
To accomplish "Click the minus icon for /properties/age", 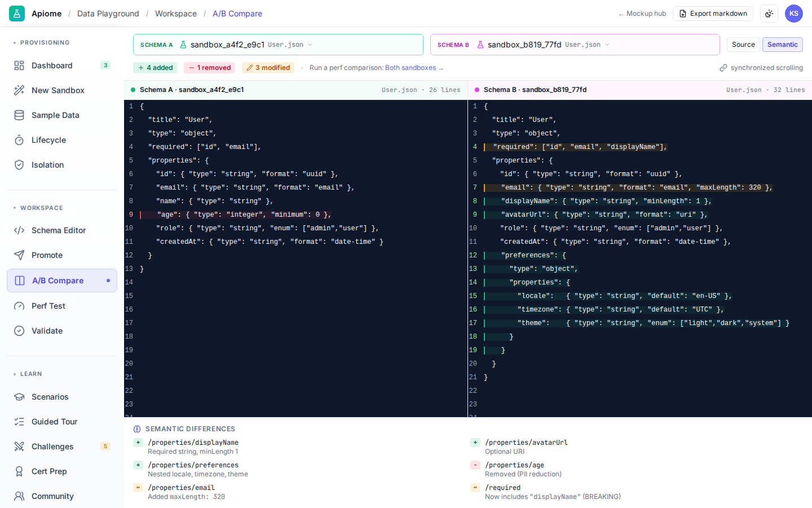I will tap(475, 465).
